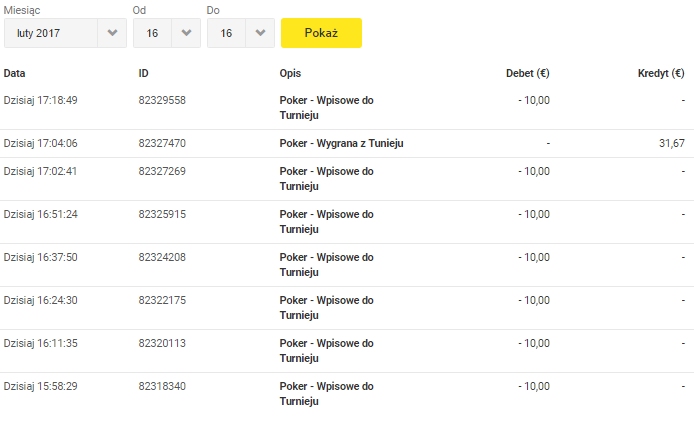694x423 pixels.
Task: Select transaction ID 82329558
Action: coord(162,100)
